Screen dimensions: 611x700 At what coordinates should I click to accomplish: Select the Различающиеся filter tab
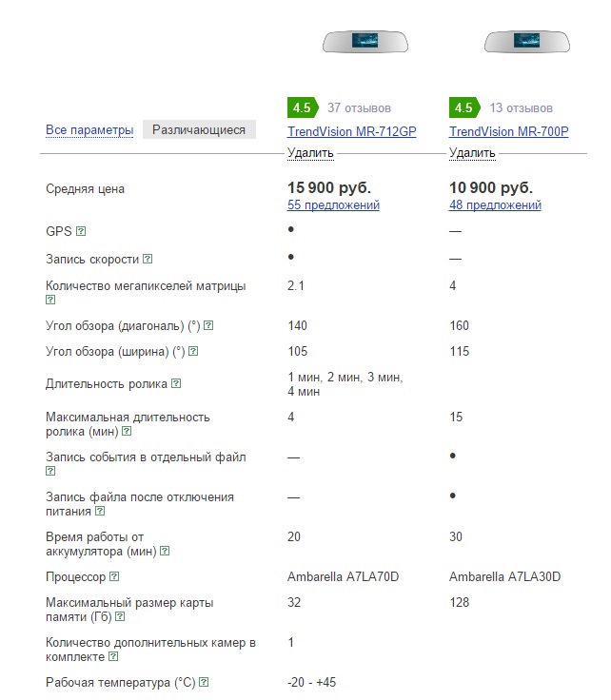199,130
